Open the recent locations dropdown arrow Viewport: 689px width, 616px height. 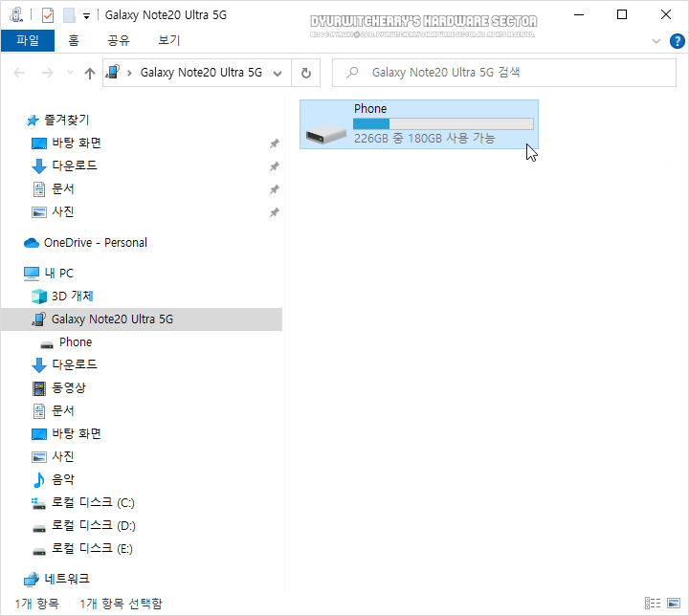tap(70, 73)
